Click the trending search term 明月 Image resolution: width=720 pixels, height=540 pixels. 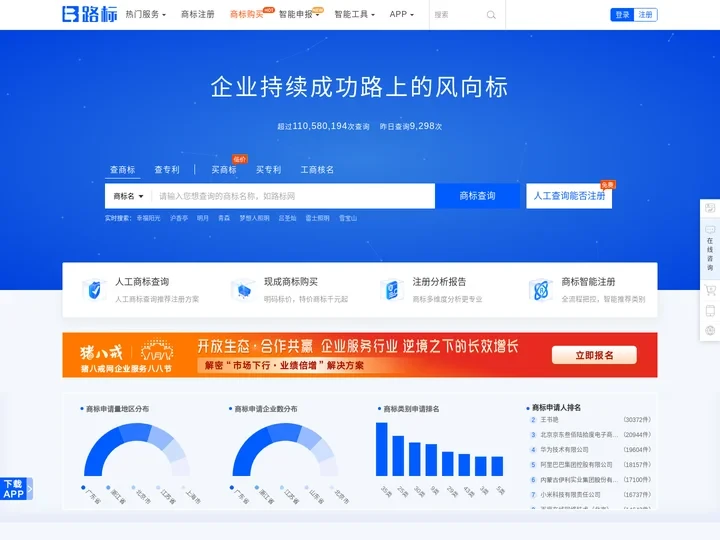pos(202,218)
